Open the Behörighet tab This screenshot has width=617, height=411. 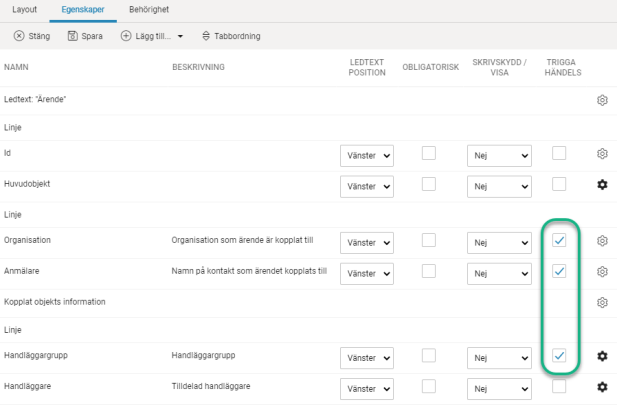149,9
